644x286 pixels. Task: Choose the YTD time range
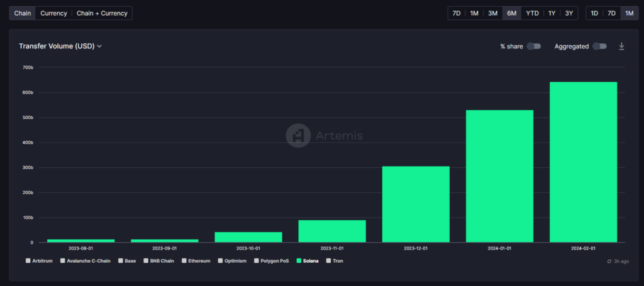[532, 13]
